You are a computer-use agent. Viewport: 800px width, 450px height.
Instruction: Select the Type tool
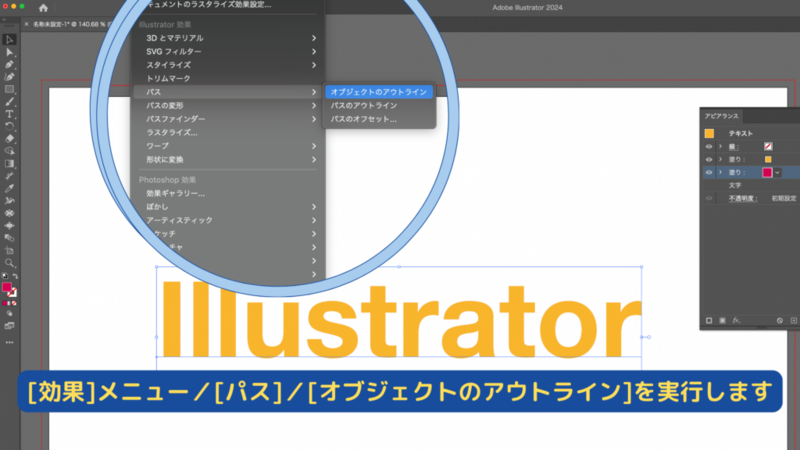click(9, 114)
